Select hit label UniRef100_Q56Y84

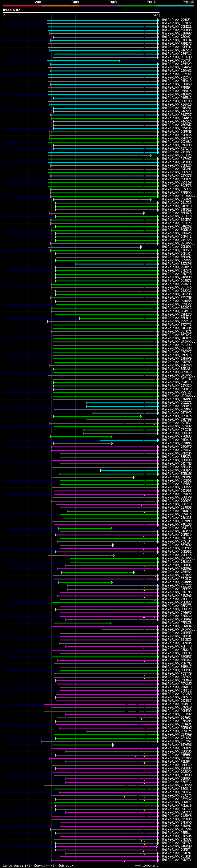point(177,61)
